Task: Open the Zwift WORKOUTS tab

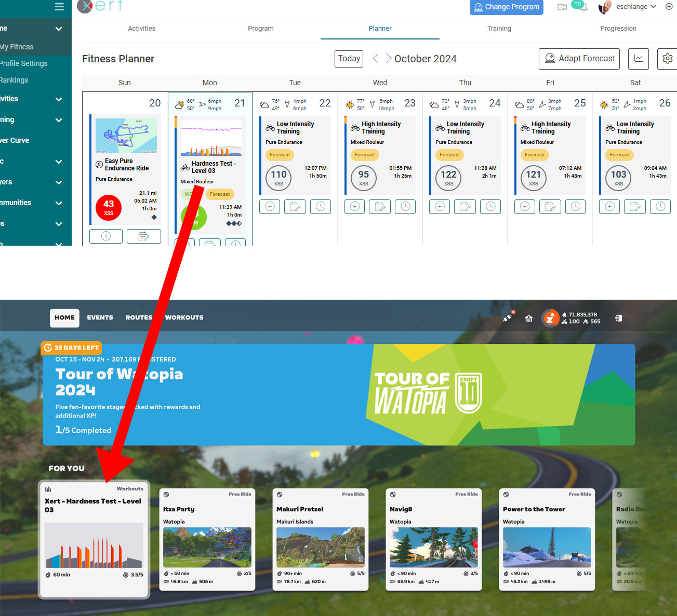Action: pos(184,318)
